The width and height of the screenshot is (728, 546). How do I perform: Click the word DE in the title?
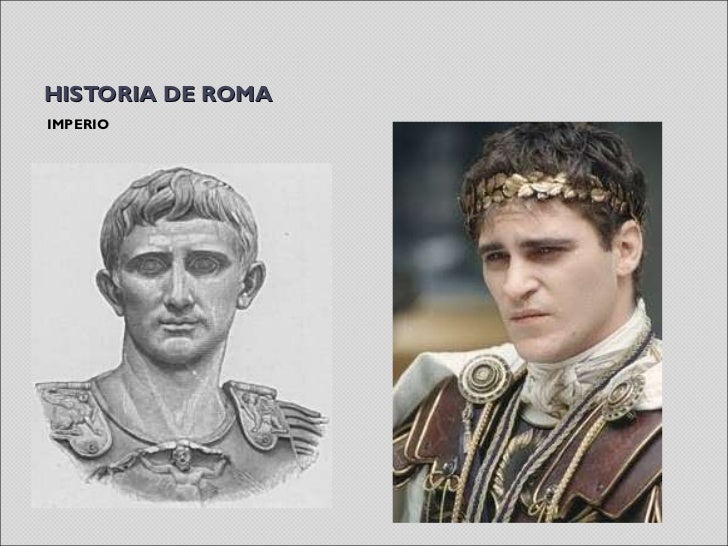179,94
